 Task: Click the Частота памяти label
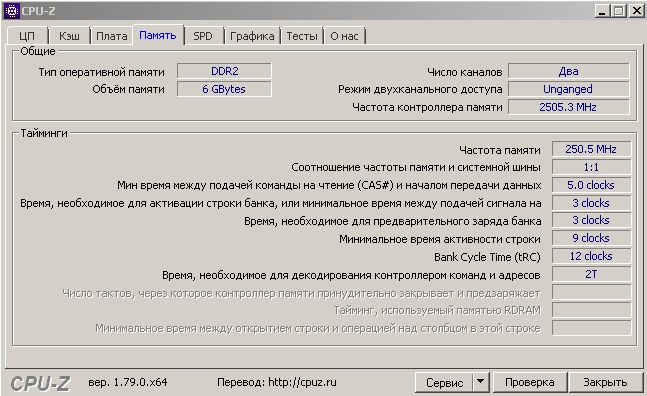(x=500, y=150)
